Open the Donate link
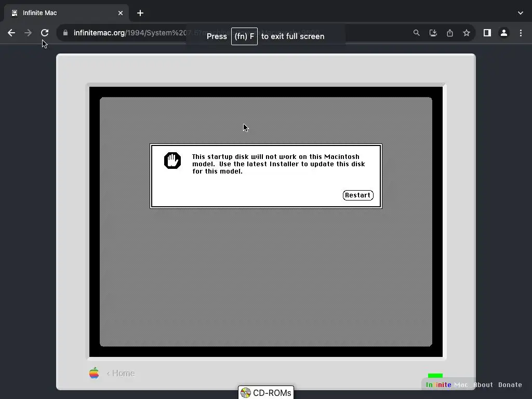532x399 pixels. pos(510,385)
